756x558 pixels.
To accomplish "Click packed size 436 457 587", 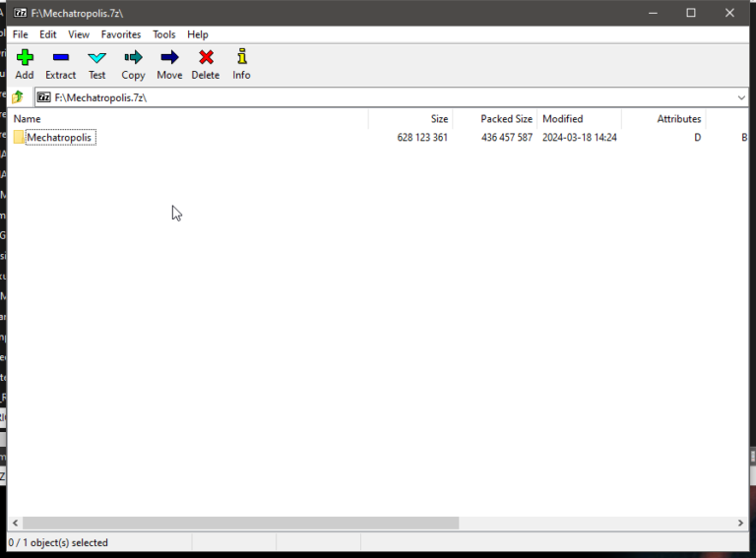I will click(x=507, y=138).
